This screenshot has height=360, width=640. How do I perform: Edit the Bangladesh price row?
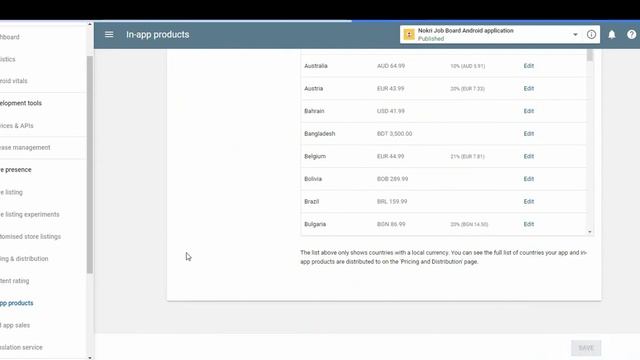click(x=529, y=133)
